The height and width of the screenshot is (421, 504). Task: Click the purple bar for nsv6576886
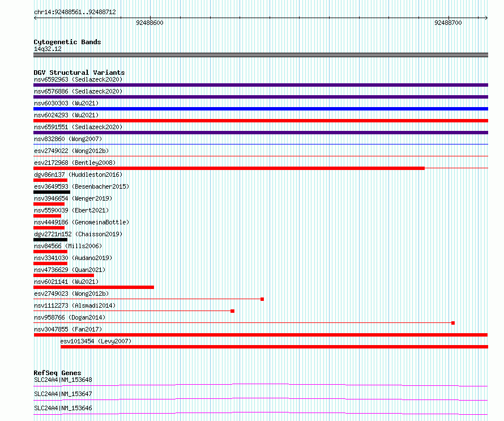pos(260,97)
